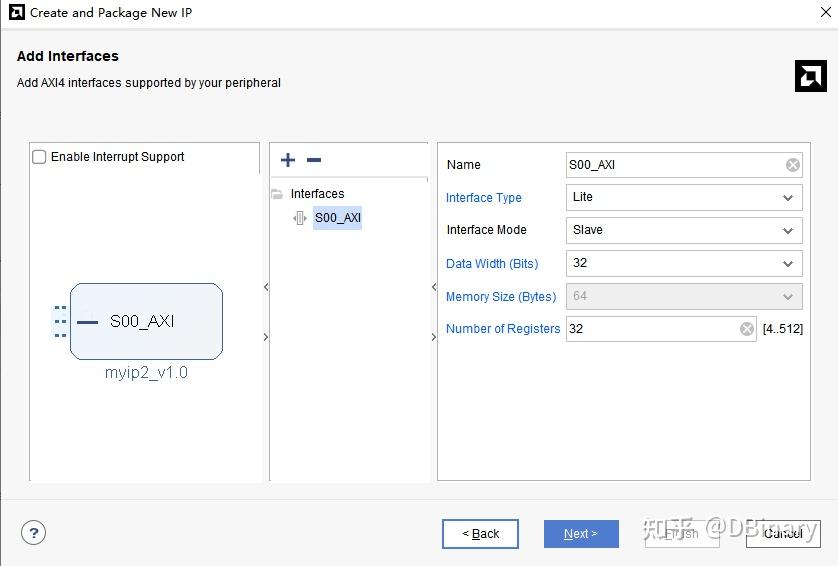838x566 pixels.
Task: Click the Add Interfaces heading
Action: tap(68, 56)
